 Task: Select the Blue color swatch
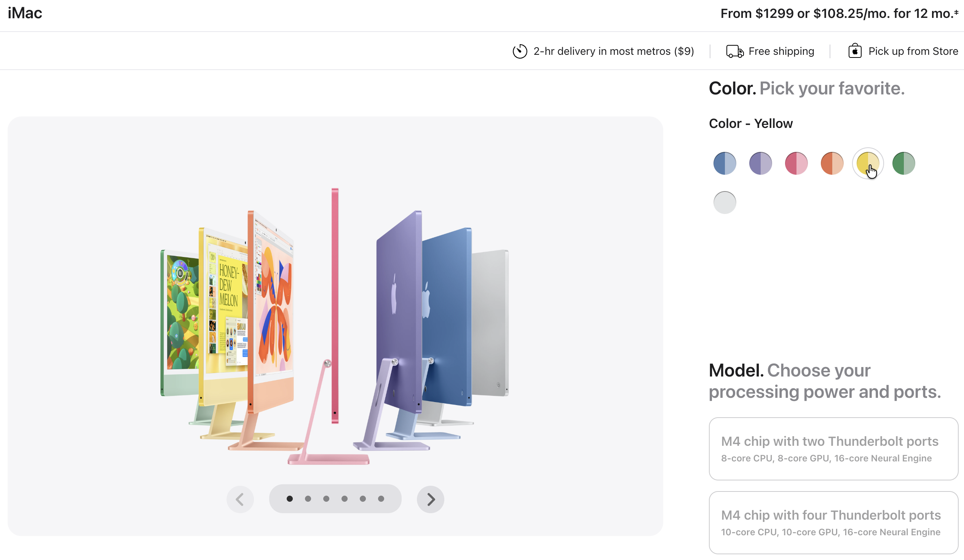click(725, 163)
